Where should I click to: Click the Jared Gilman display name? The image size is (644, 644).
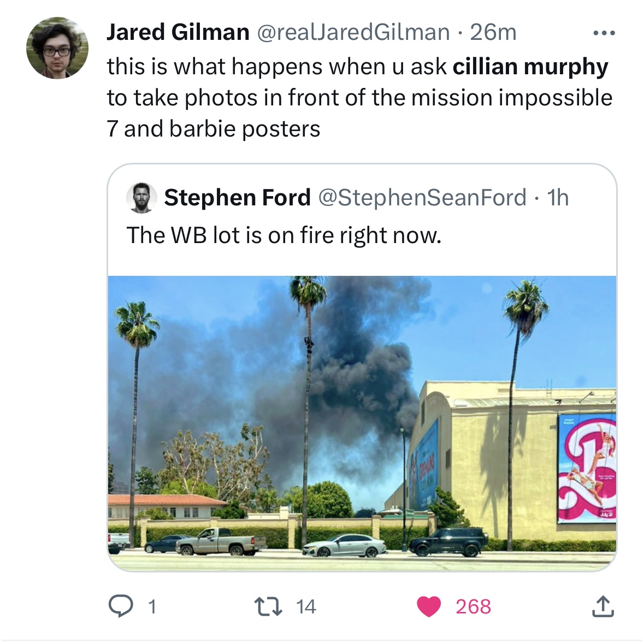tap(178, 32)
